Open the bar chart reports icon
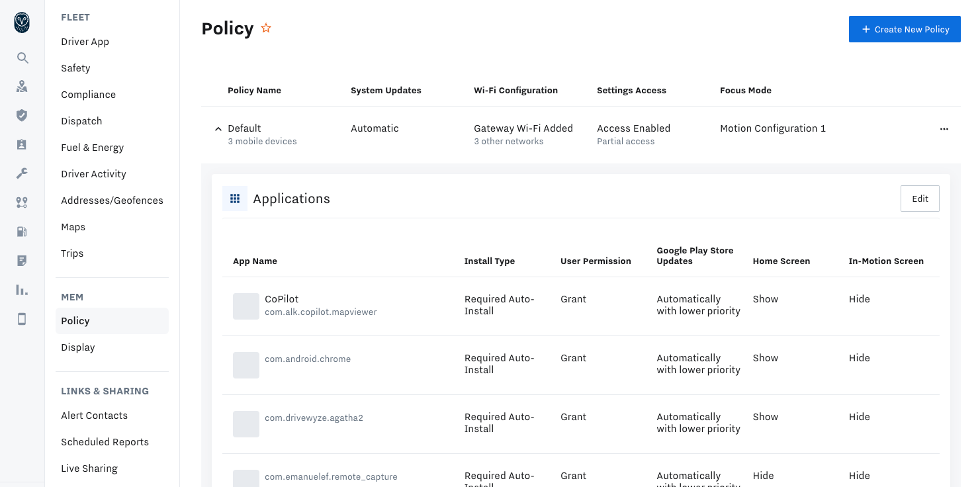 click(x=22, y=290)
